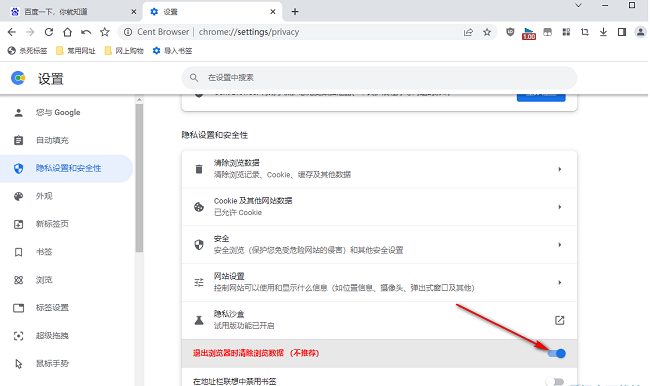This screenshot has height=386, width=650.
Task: Open the profile avatar icon
Action: coord(640,32)
